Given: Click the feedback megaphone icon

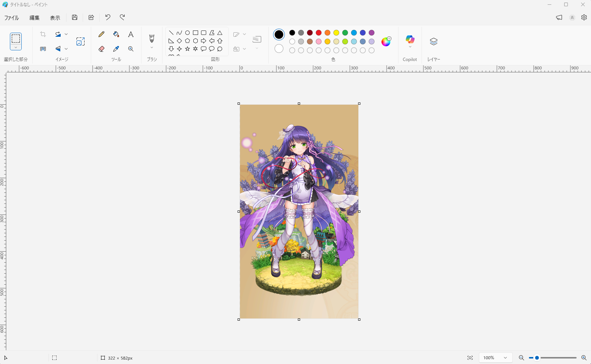Looking at the screenshot, I should pos(559,17).
